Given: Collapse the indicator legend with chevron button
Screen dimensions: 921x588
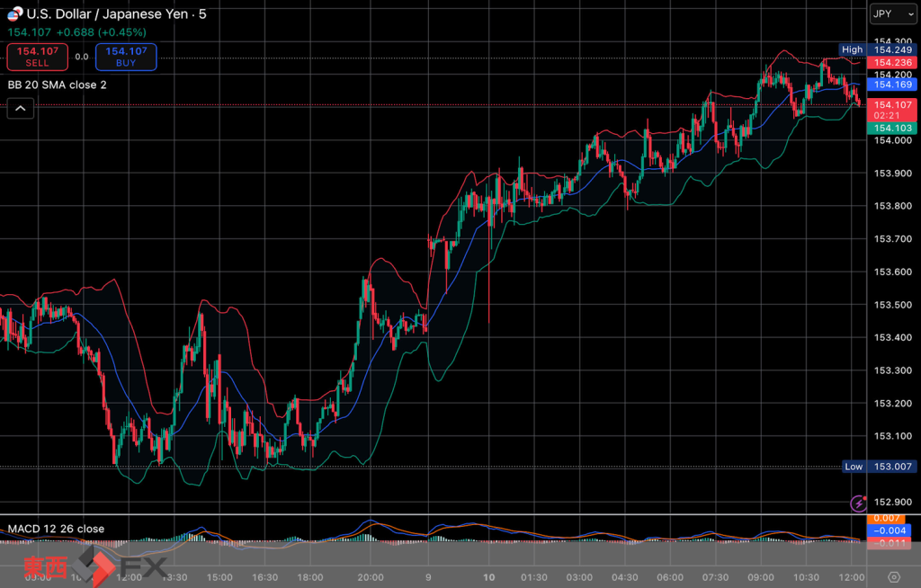Looking at the screenshot, I should click(22, 109).
